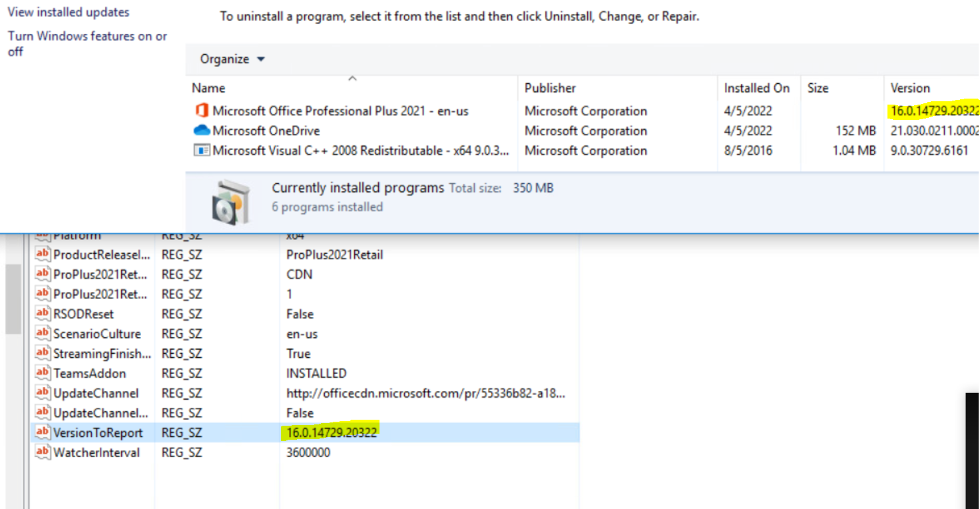Click highlighted 16.0.14729.20322 registry data
The width and height of the screenshot is (980, 509).
[332, 433]
